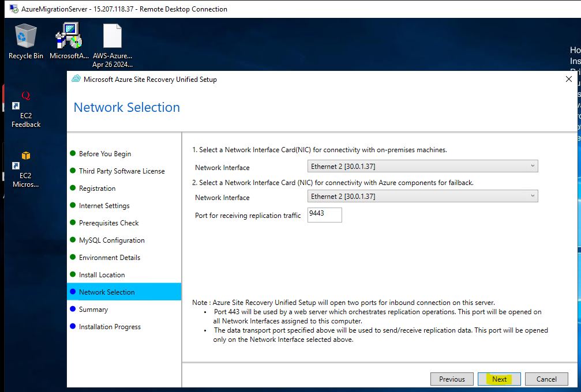Select the MySQL Configuration step
581x392 pixels.
(111, 240)
